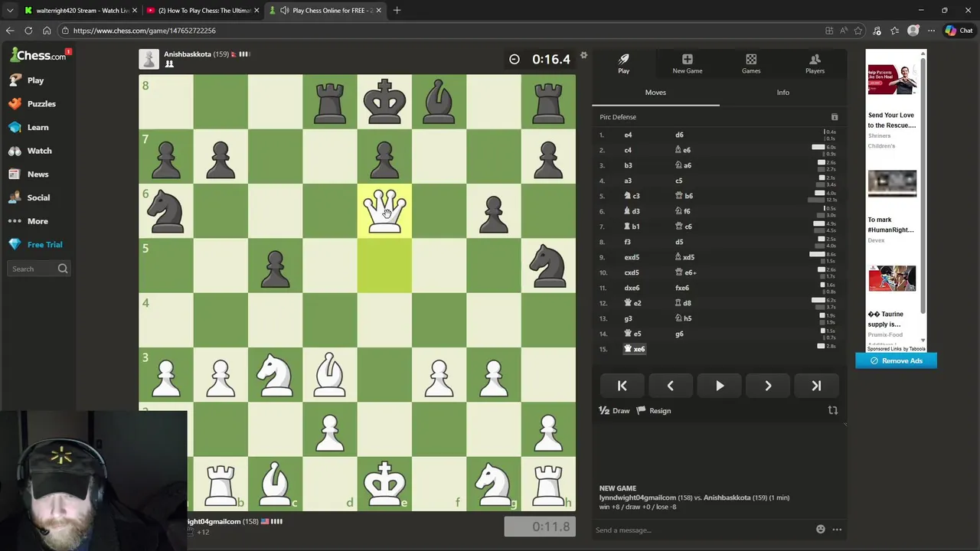Switch to the Info tab
980x551 pixels.
pyautogui.click(x=782, y=93)
